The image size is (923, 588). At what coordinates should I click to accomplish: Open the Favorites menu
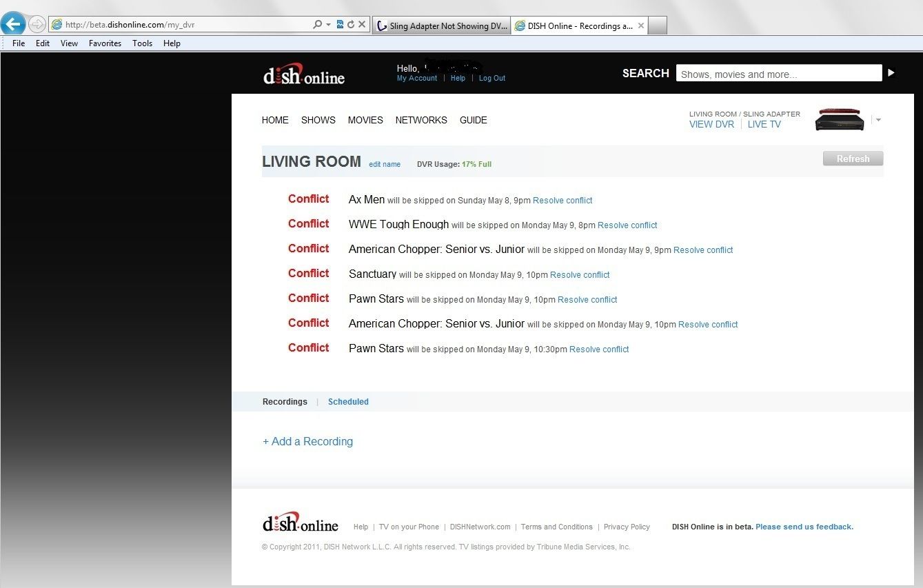(105, 43)
